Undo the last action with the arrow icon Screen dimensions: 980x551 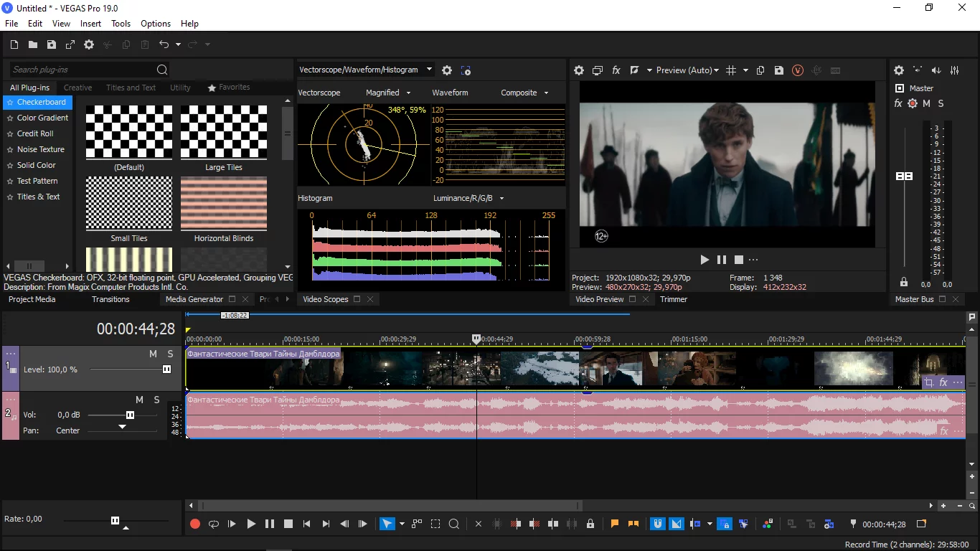(164, 44)
